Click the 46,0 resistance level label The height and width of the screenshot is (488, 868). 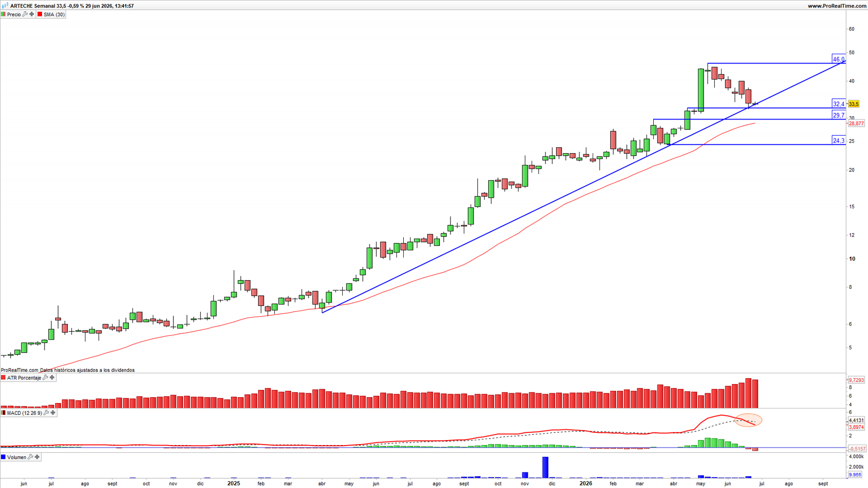[839, 59]
